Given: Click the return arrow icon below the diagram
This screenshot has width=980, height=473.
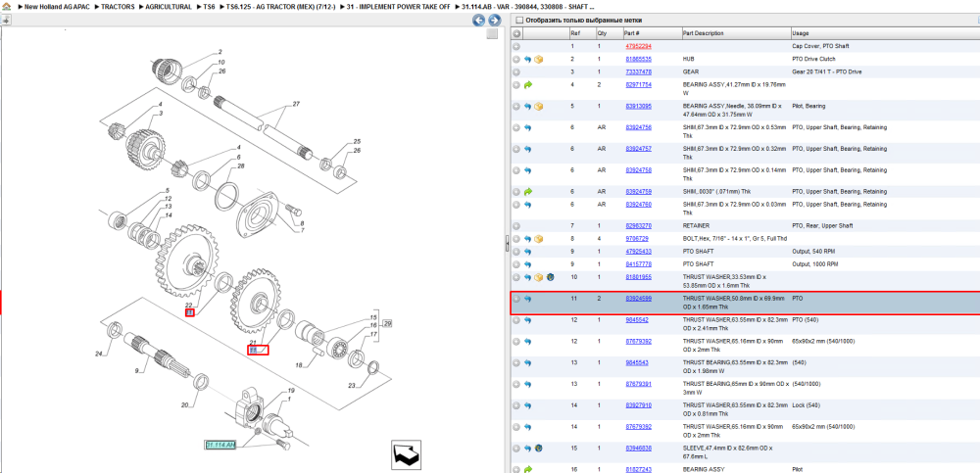Looking at the screenshot, I should click(x=406, y=454).
